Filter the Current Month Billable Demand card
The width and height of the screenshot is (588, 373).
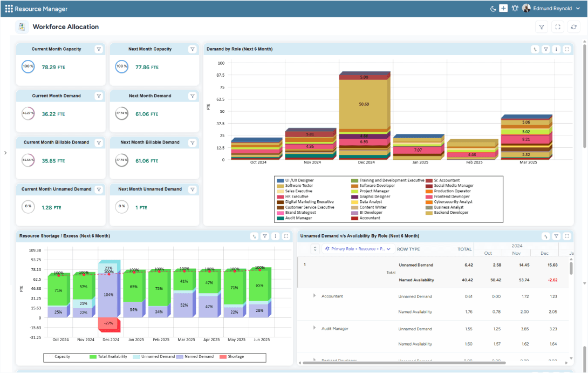click(x=99, y=143)
